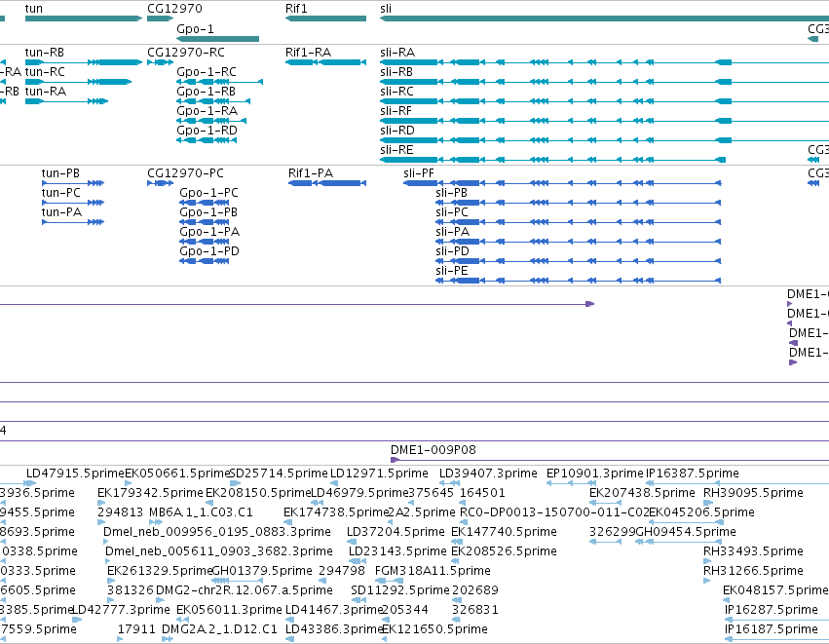The image size is (829, 644).
Task: Select transcript Gpo-1-RC
Action: click(x=219, y=82)
